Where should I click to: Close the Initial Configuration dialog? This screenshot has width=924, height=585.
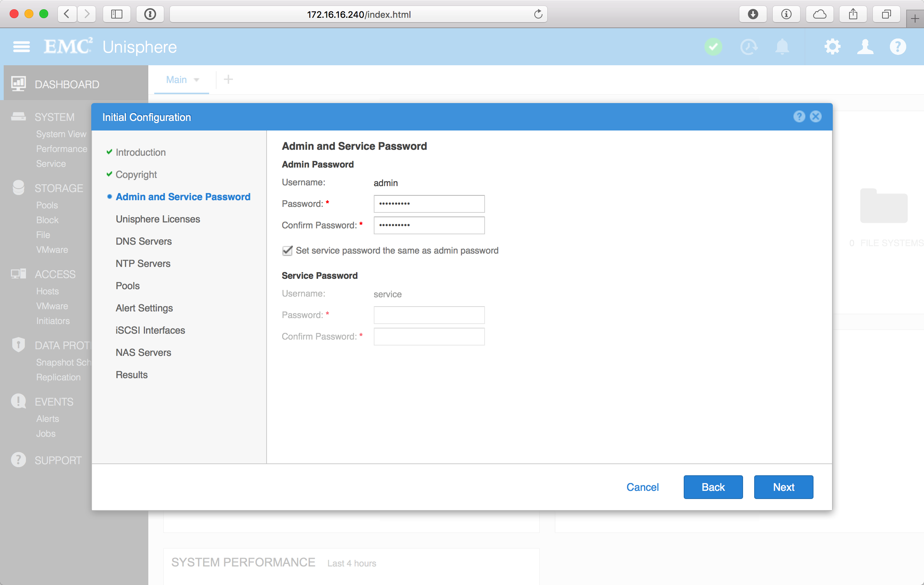click(x=815, y=117)
